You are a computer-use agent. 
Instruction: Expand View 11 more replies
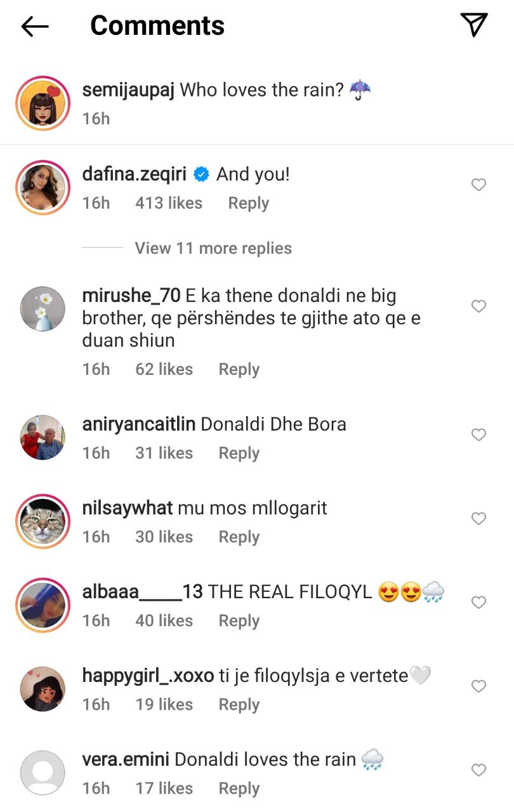pyautogui.click(x=213, y=248)
